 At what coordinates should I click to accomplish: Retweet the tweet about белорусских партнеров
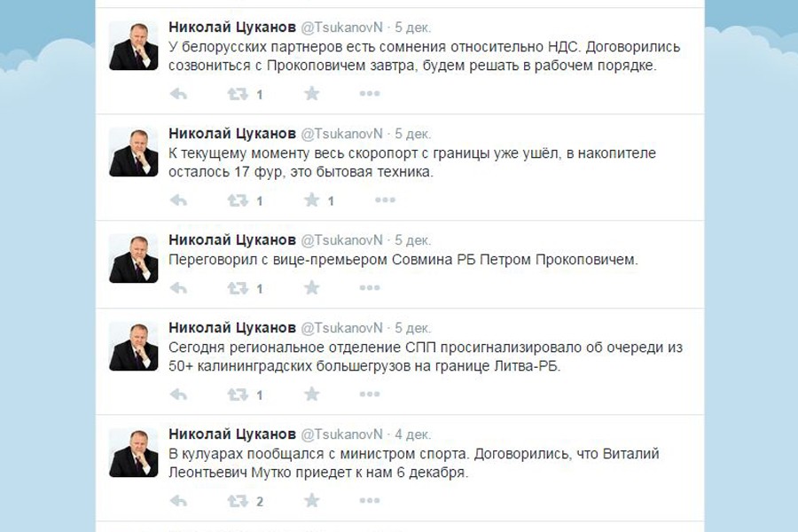[238, 94]
